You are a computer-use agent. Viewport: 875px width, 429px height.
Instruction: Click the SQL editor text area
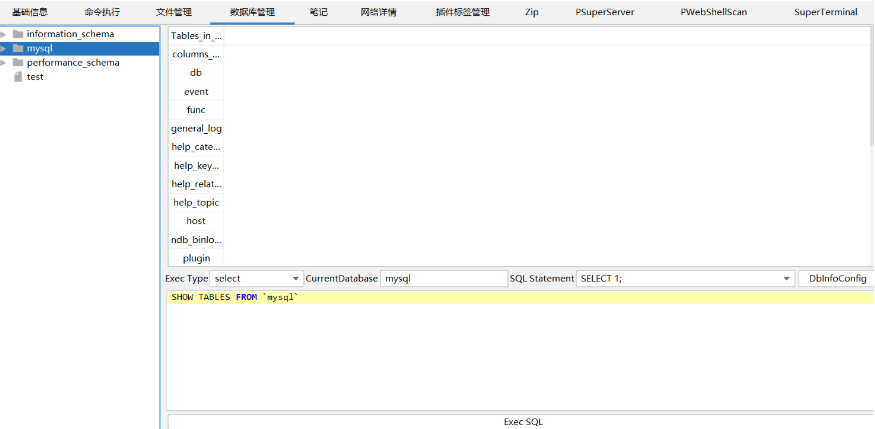point(520,350)
